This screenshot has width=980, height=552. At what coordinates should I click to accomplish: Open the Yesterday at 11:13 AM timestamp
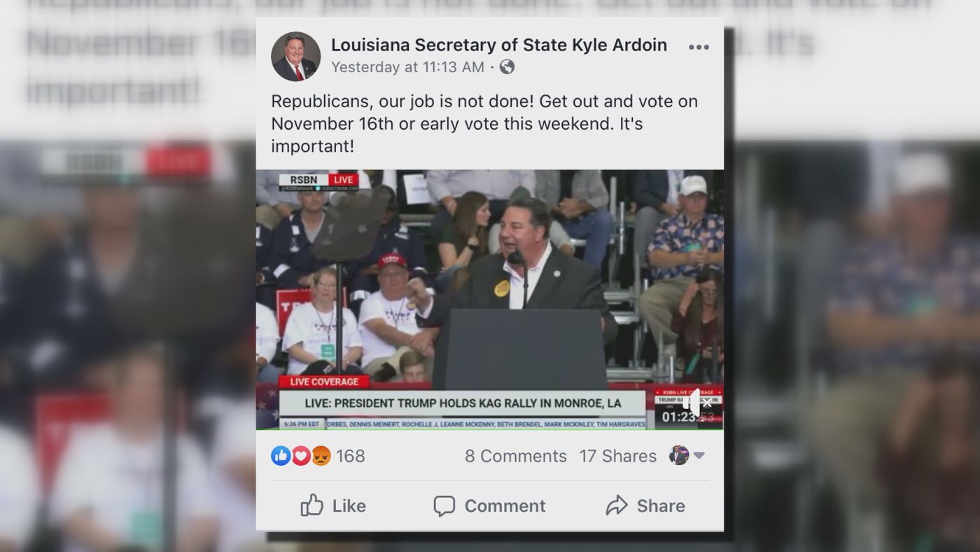point(407,67)
